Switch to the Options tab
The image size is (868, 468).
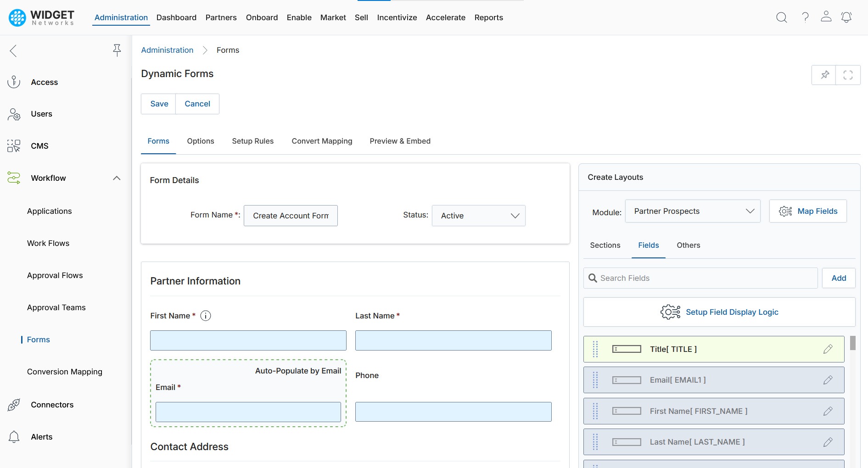pyautogui.click(x=201, y=141)
